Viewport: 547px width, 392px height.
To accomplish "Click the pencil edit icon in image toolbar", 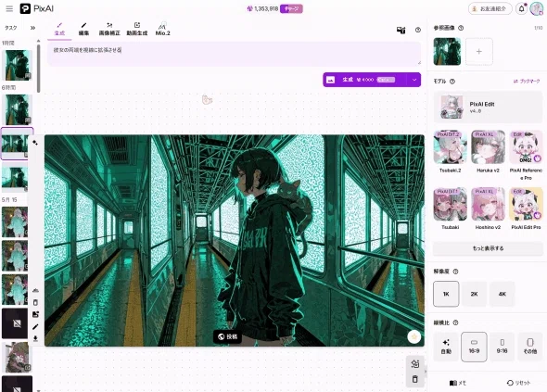I will [35, 327].
